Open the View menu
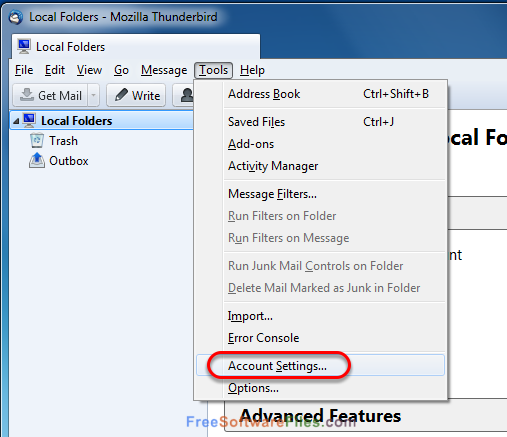 89,70
